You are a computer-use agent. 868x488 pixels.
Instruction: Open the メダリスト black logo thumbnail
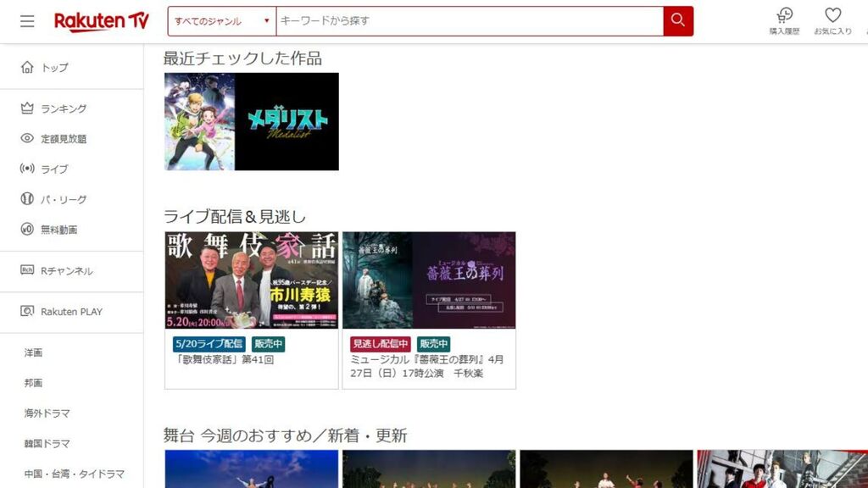pos(287,121)
